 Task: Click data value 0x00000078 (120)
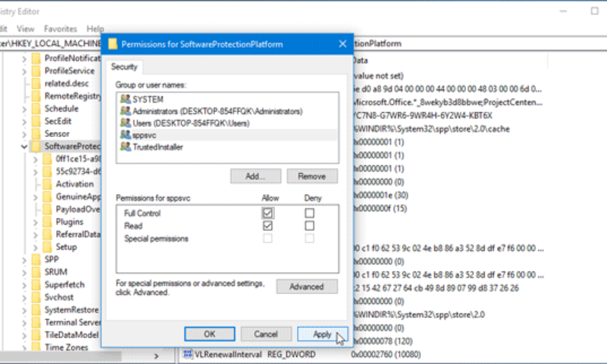pos(383,341)
